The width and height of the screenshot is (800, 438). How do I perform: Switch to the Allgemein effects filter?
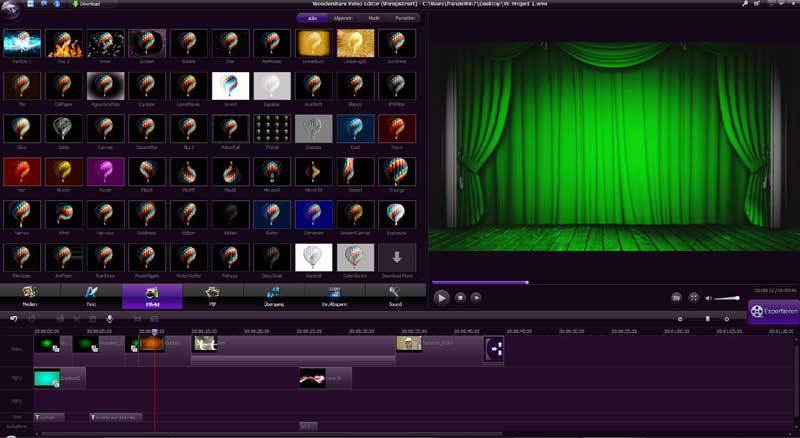pyautogui.click(x=343, y=18)
